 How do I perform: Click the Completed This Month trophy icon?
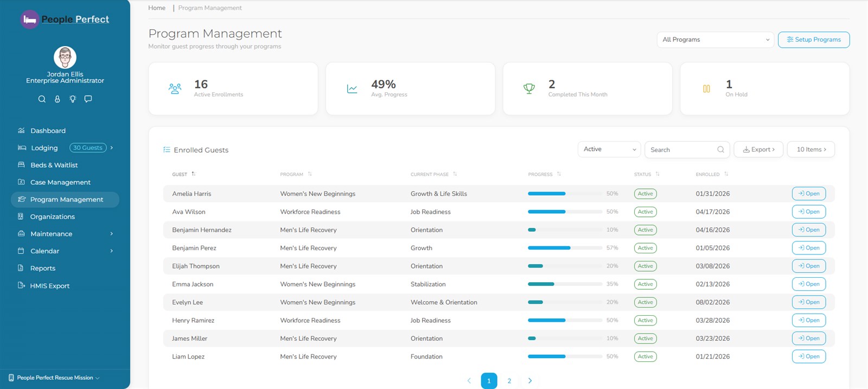(529, 89)
